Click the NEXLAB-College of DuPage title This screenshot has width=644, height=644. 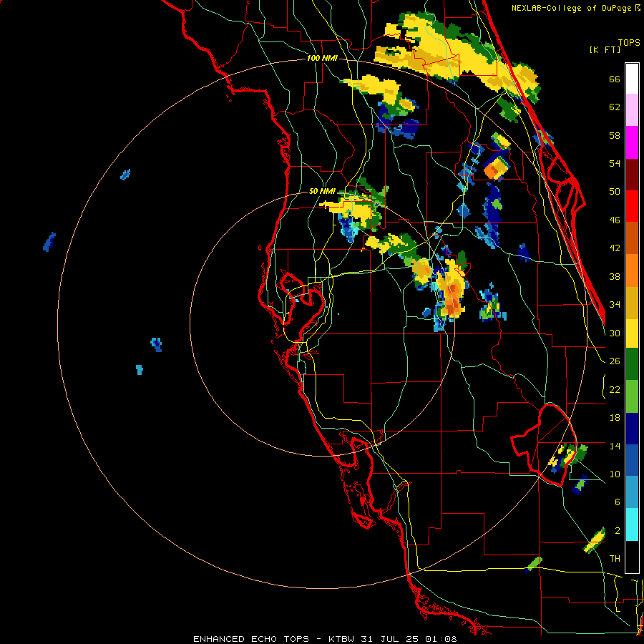tap(575, 8)
